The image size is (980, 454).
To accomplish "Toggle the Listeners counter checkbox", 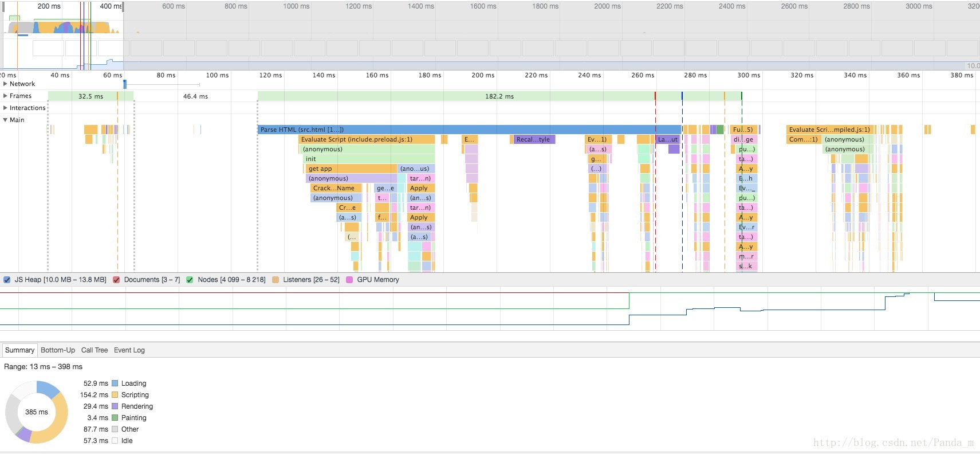I will (275, 280).
